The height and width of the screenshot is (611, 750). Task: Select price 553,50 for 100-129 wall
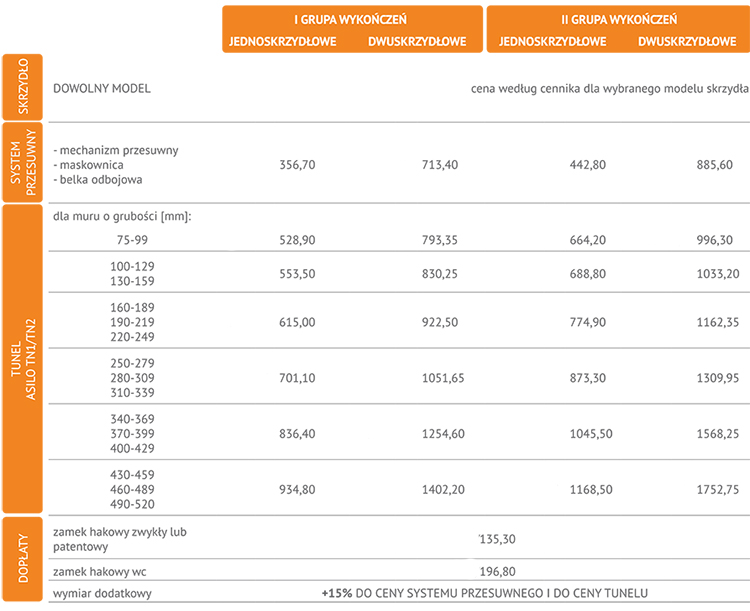point(297,274)
